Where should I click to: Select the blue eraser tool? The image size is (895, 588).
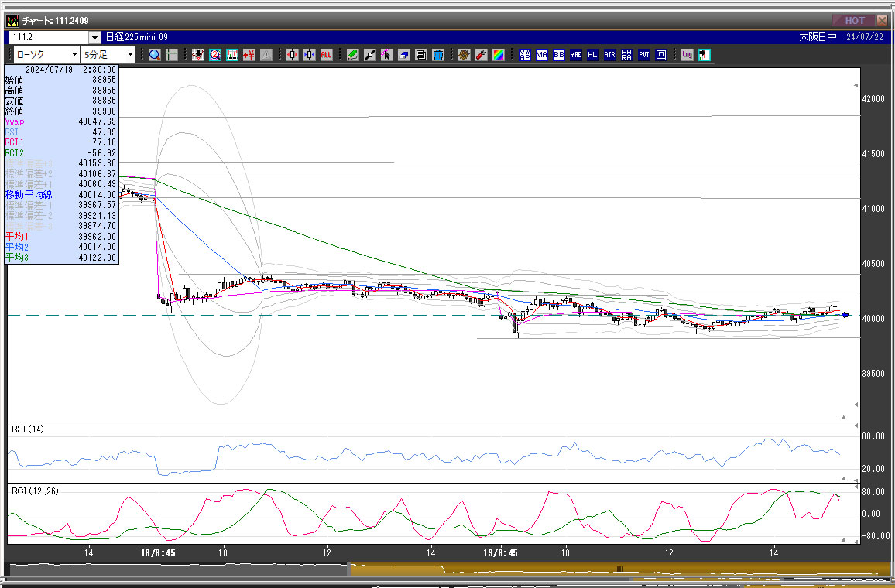coord(403,55)
